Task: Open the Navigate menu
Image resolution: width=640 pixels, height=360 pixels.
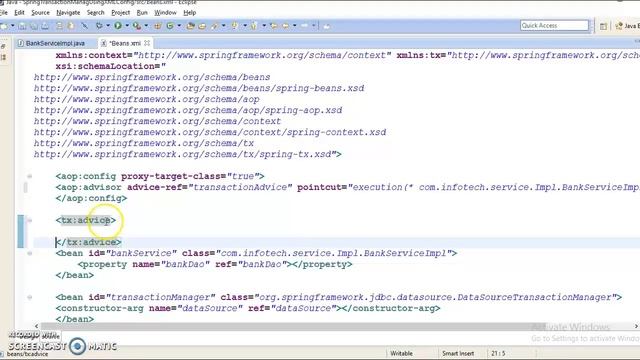Action: pos(68,13)
